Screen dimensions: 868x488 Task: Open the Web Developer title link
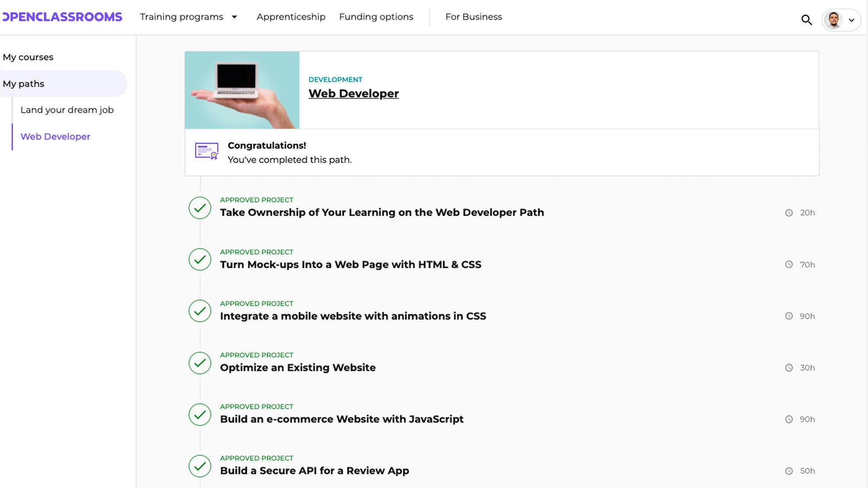pyautogui.click(x=353, y=93)
